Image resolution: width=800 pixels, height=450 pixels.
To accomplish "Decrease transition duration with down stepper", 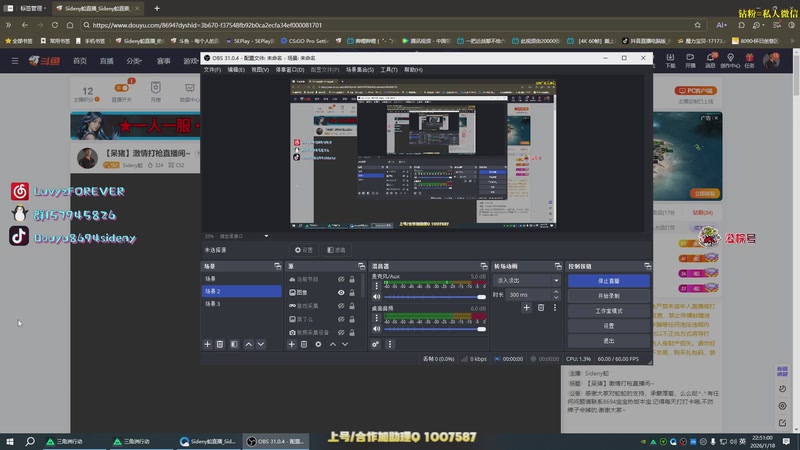I will 556,297.
